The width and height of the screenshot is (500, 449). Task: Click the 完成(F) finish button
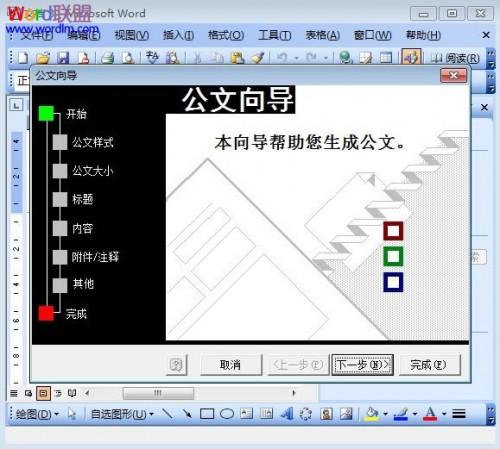click(x=429, y=365)
